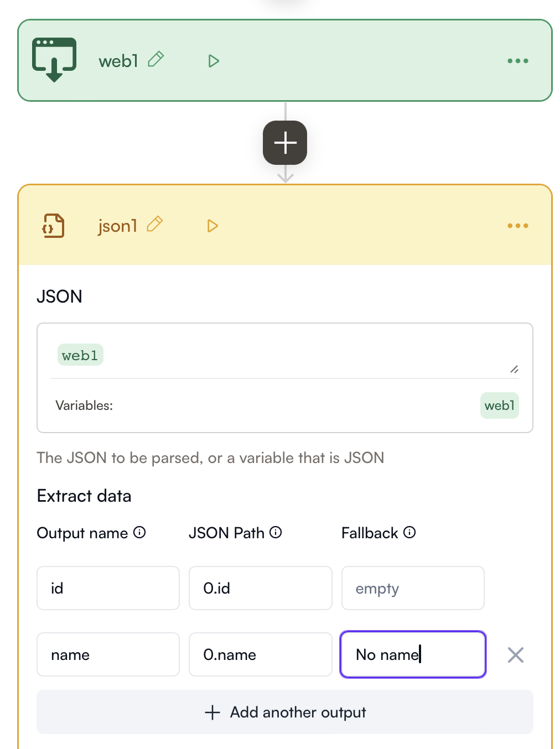This screenshot has height=749, width=560.
Task: Insert the web1 variable chip
Action: pos(499,405)
